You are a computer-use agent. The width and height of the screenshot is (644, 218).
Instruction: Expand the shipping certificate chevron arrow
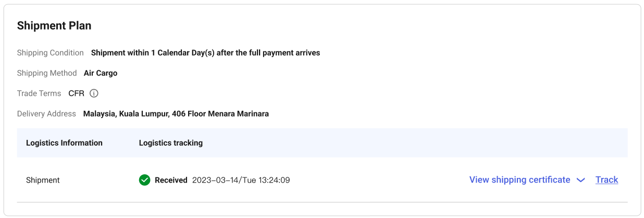[580, 180]
